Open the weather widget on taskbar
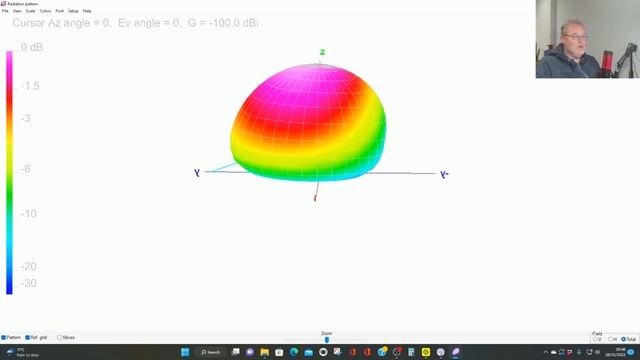This screenshot has width=640, height=360. (x=22, y=352)
